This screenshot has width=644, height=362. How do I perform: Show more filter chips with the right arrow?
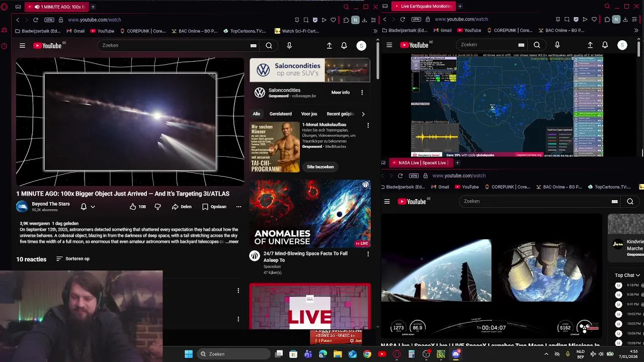363,114
